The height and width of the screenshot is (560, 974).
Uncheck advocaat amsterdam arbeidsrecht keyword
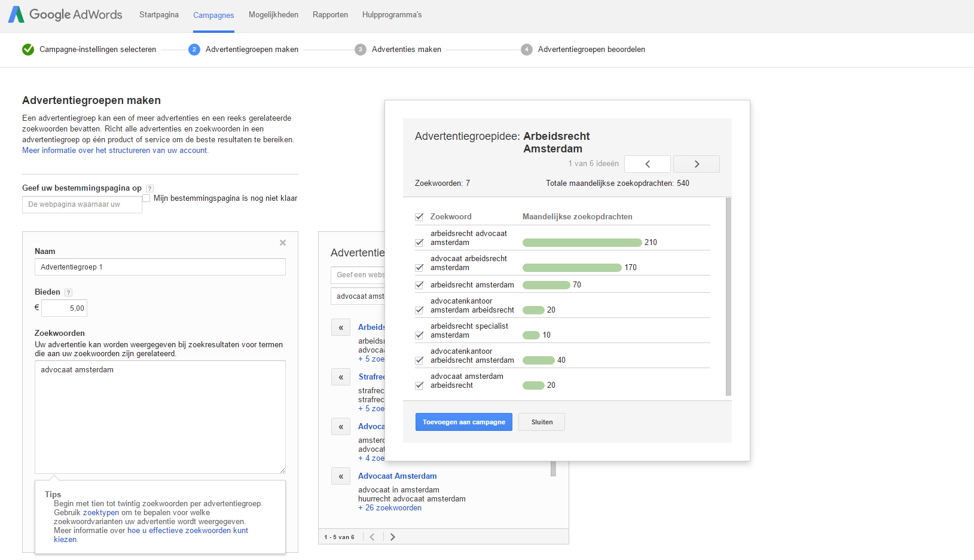(x=419, y=385)
